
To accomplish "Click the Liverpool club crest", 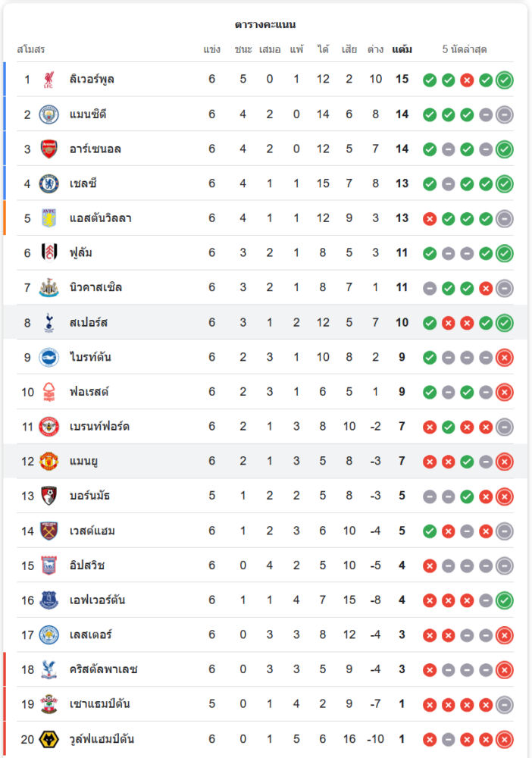I will [49, 80].
